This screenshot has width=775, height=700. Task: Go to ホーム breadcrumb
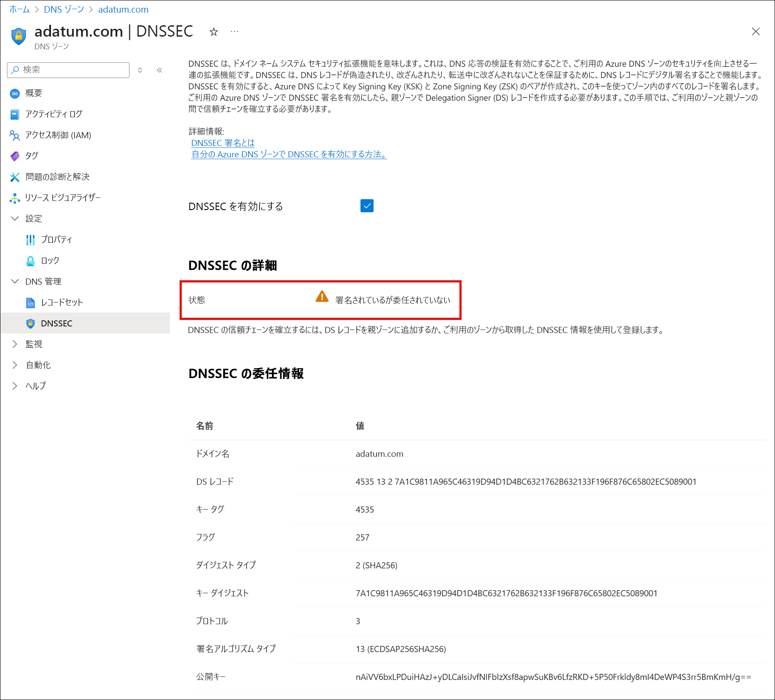click(x=20, y=10)
